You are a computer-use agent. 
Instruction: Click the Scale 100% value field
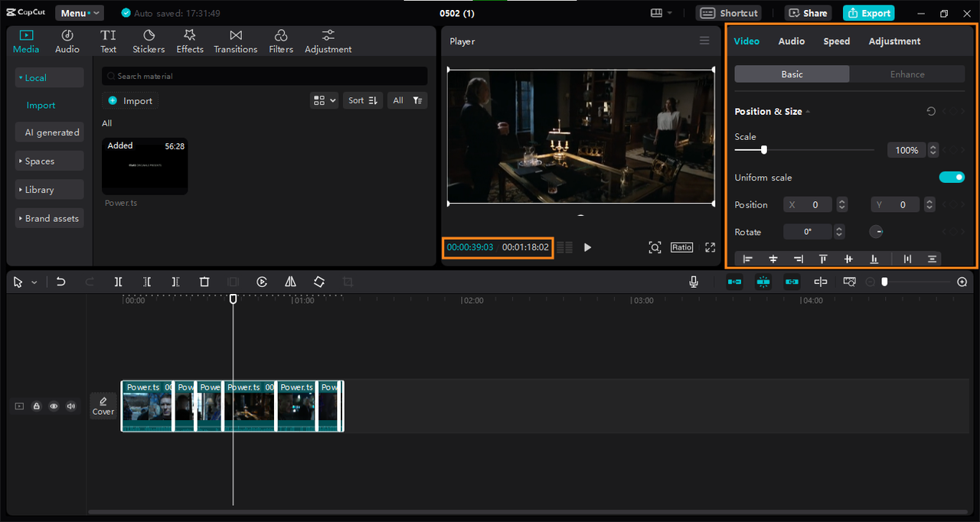pyautogui.click(x=906, y=150)
